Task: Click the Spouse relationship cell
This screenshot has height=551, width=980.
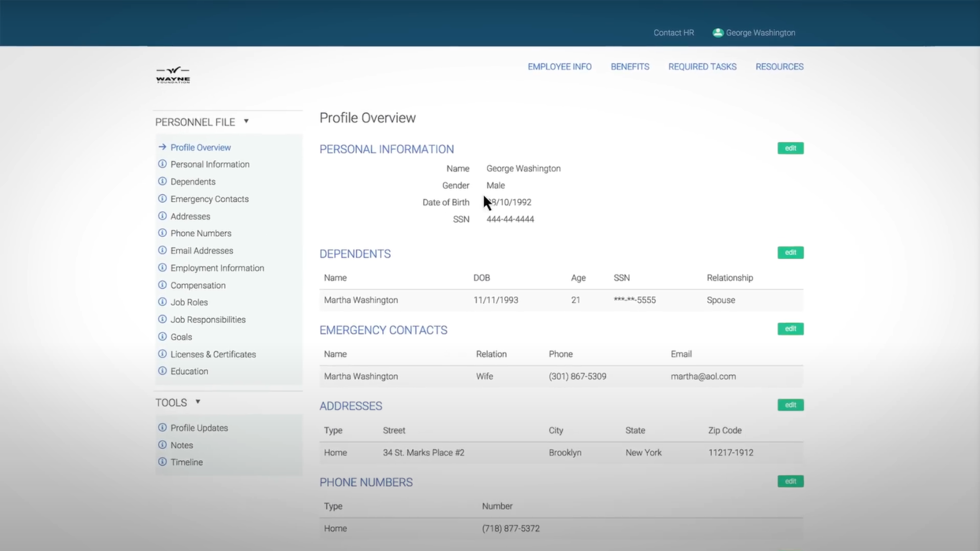Action: tap(721, 300)
